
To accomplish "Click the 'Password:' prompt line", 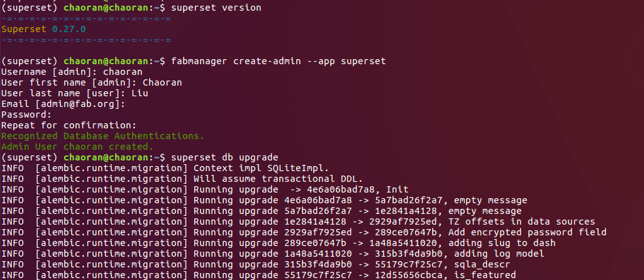I will pyautogui.click(x=26, y=115).
